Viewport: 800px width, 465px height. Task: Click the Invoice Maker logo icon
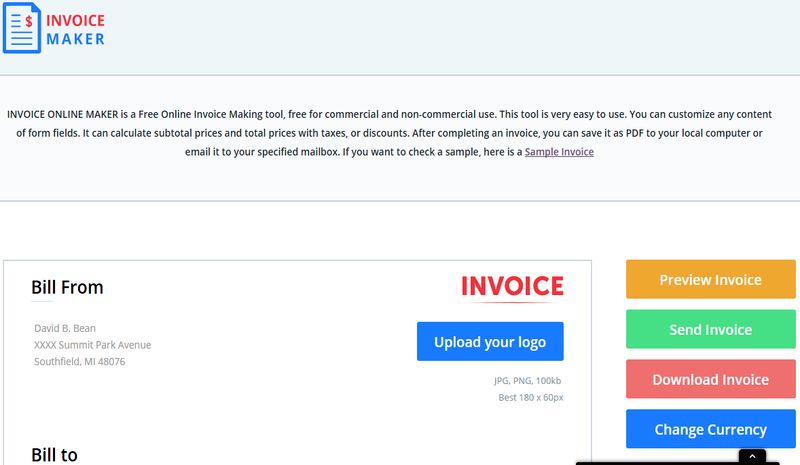point(22,28)
